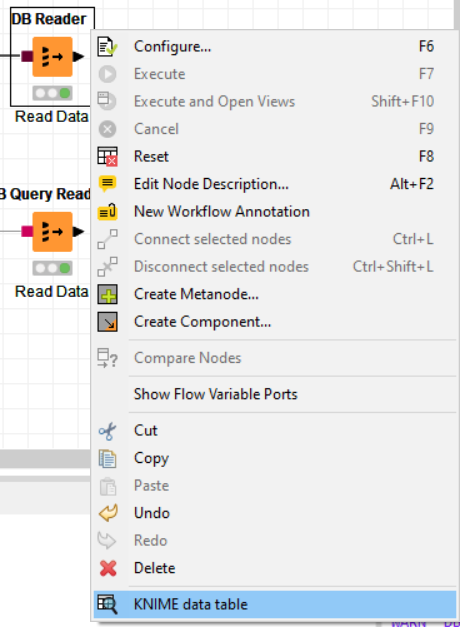Select the Undo entry
Image resolution: width=460 pixels, height=627 pixels.
coord(274,513)
